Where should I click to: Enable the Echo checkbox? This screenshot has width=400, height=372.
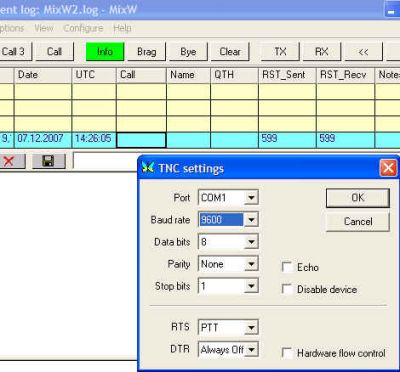287,267
